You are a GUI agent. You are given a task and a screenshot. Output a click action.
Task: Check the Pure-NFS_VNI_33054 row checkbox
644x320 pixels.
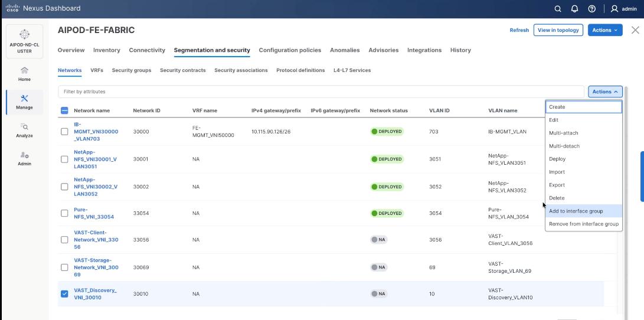click(x=64, y=213)
